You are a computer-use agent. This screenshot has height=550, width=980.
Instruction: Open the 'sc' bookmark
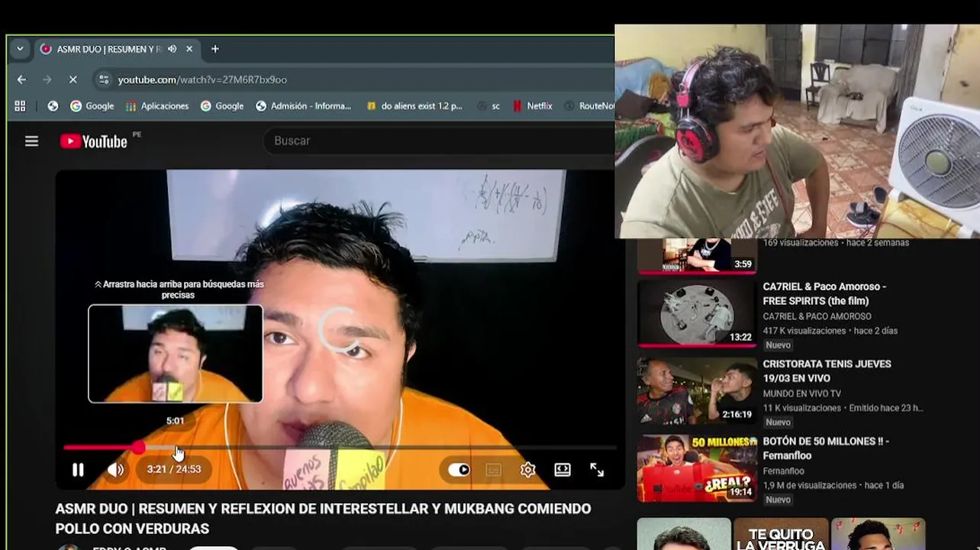pyautogui.click(x=488, y=106)
